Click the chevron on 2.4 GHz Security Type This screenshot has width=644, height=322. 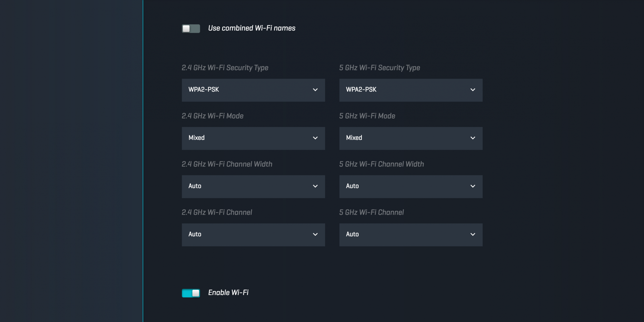click(315, 90)
